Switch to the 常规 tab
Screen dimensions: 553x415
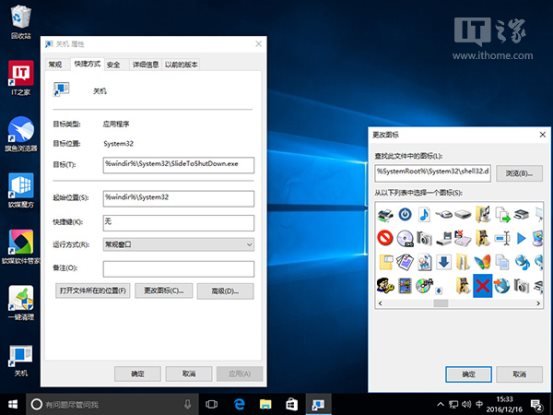click(x=55, y=64)
